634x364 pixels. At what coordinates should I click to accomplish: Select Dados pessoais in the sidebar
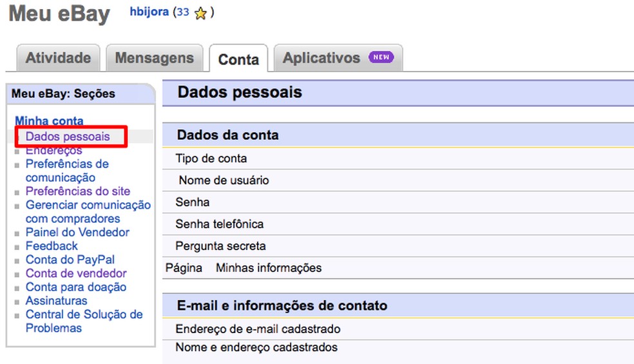pyautogui.click(x=68, y=137)
